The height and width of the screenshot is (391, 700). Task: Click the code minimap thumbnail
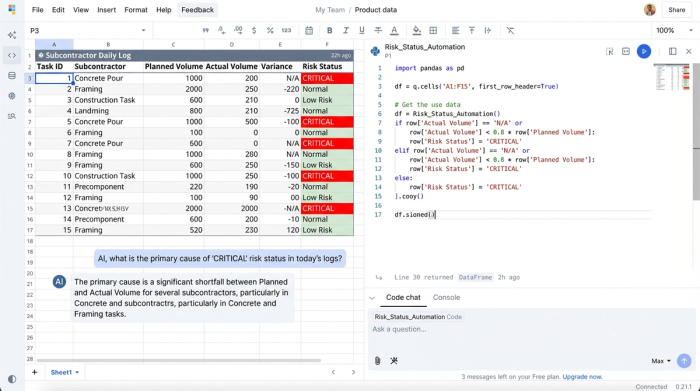tap(672, 77)
